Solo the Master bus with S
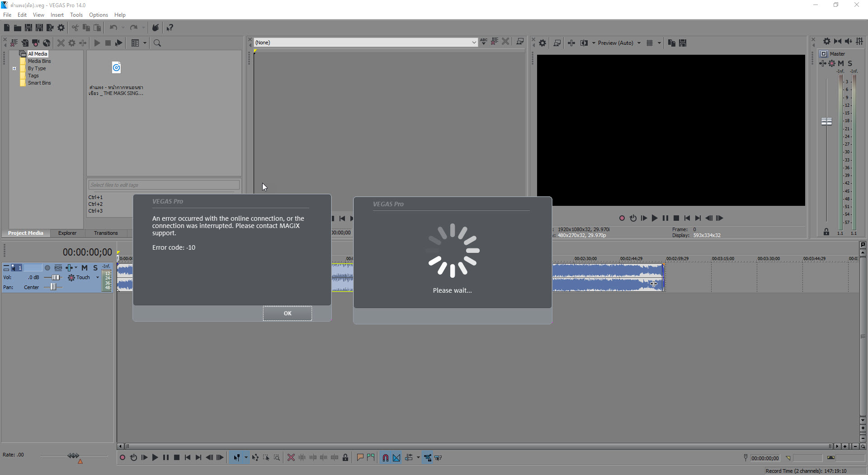Screen dimensions: 868x475 pos(850,63)
